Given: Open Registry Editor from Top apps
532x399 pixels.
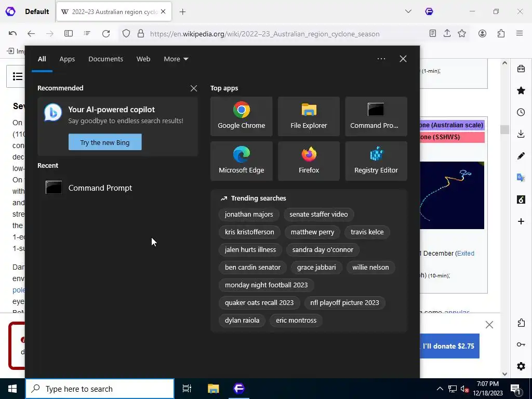Looking at the screenshot, I should pyautogui.click(x=376, y=161).
